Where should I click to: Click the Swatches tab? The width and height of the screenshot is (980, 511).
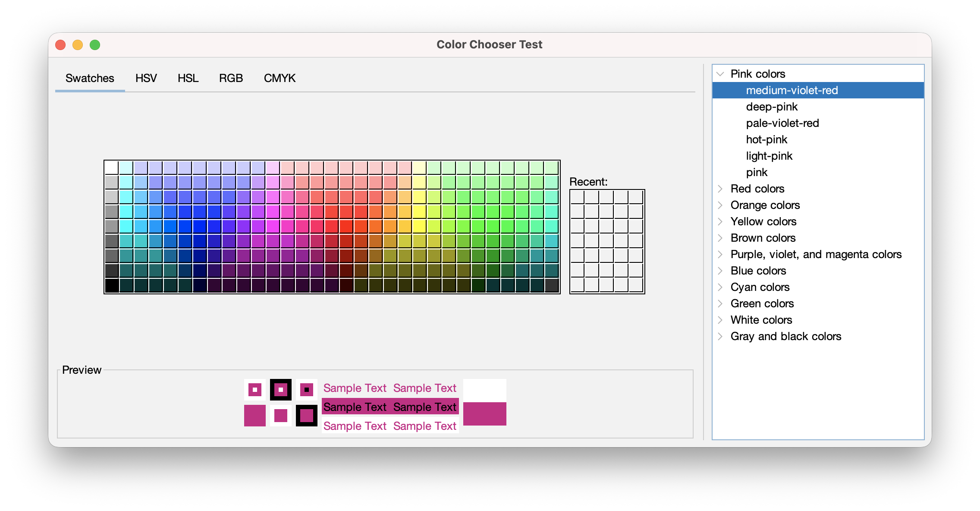90,78
